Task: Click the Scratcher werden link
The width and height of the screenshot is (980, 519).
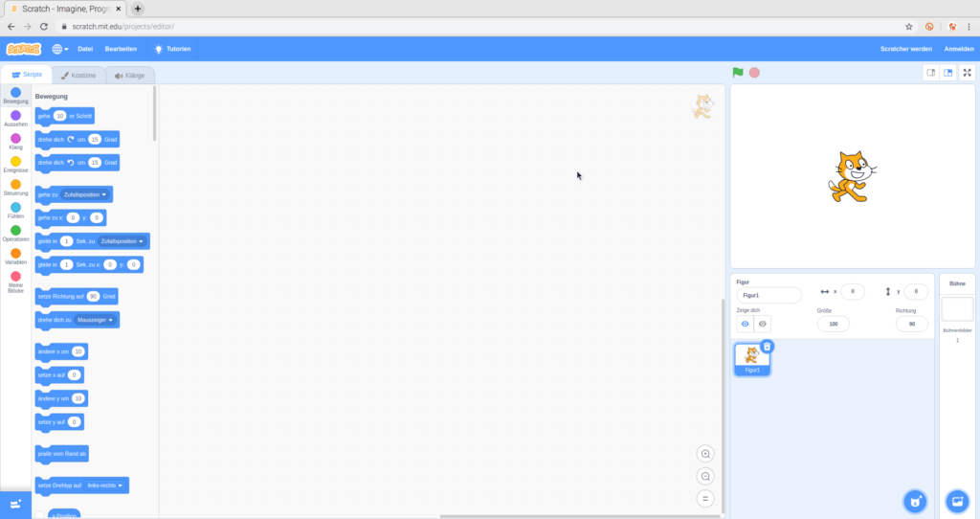Action: click(905, 49)
